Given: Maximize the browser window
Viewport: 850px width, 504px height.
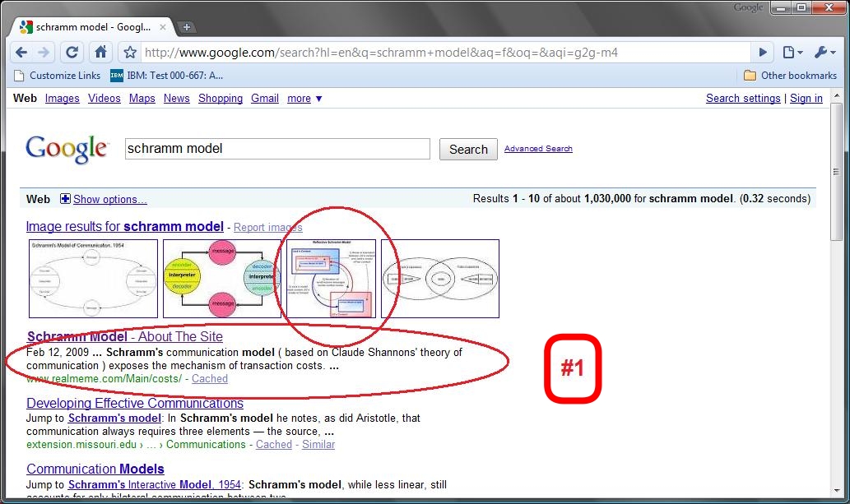Looking at the screenshot, I should click(x=800, y=7).
